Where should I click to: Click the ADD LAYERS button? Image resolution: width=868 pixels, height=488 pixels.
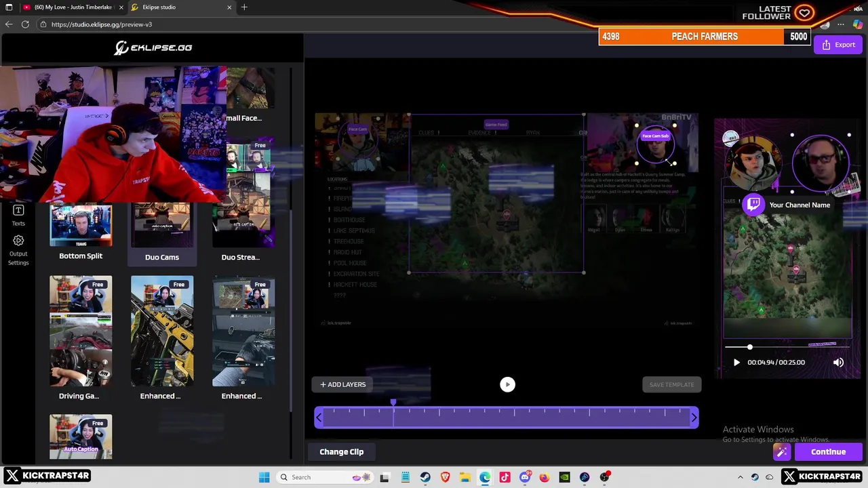[x=342, y=385]
